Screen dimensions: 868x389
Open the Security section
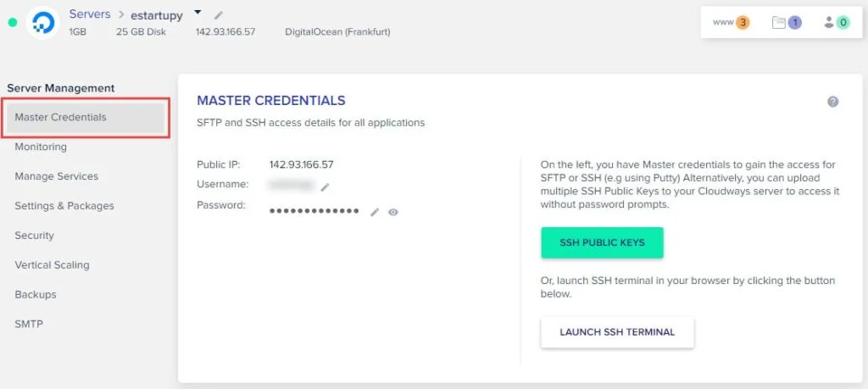(34, 236)
